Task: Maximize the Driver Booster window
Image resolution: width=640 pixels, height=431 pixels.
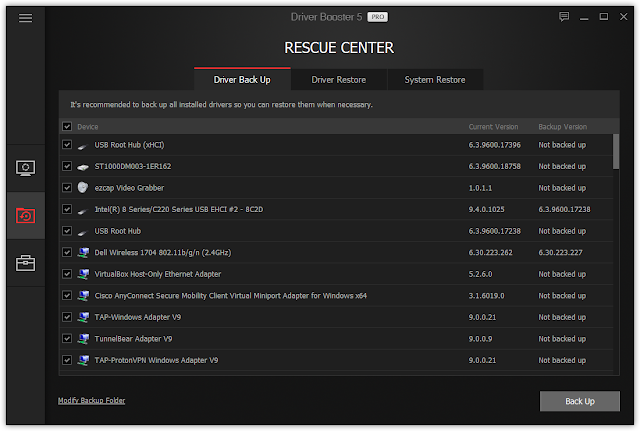Action: tap(604, 17)
